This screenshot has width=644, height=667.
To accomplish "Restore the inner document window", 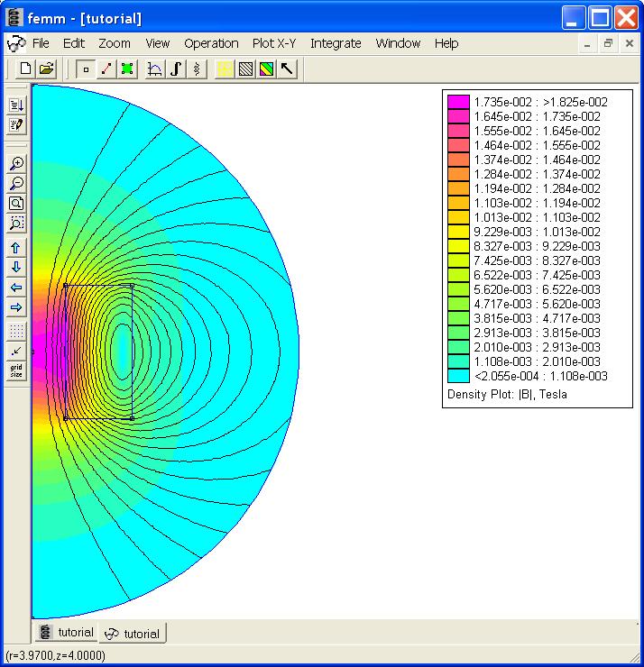I will pyautogui.click(x=608, y=44).
